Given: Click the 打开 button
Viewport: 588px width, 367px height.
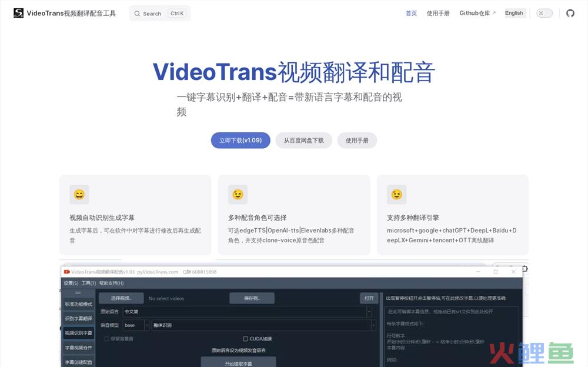Looking at the screenshot, I should [369, 298].
